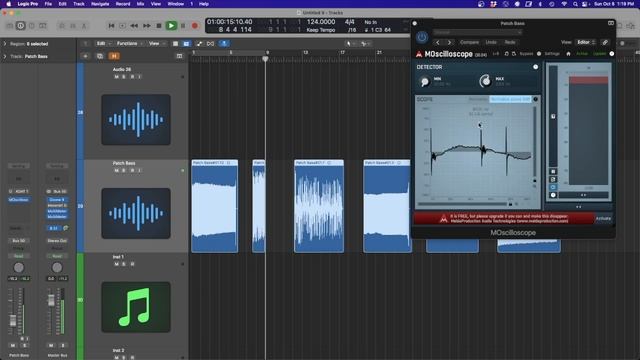Click the MOscilloscope Bypass button
Screen dimensions: 640x360
tap(527, 54)
